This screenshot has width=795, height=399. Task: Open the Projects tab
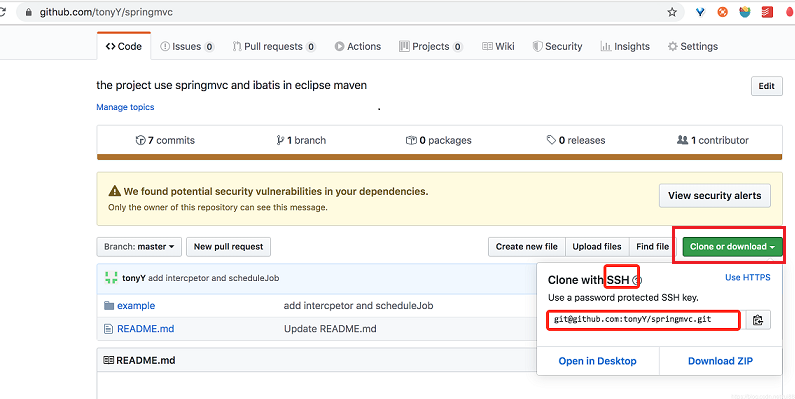click(x=430, y=46)
